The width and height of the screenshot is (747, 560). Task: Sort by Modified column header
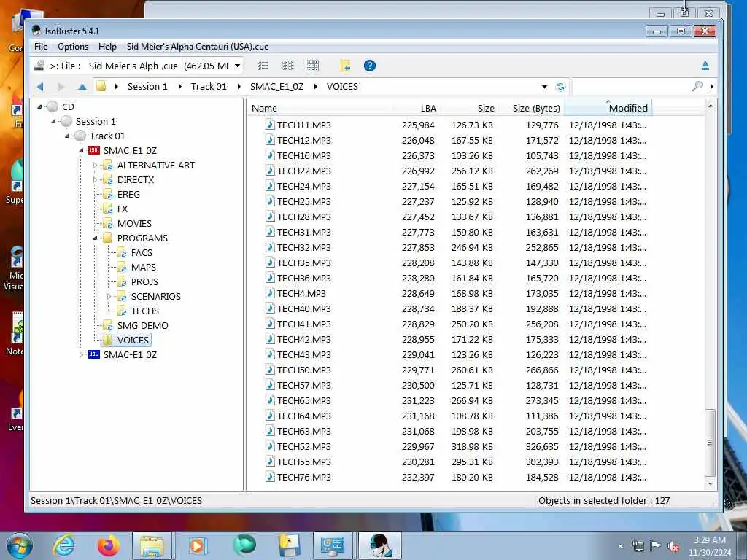tap(608, 108)
